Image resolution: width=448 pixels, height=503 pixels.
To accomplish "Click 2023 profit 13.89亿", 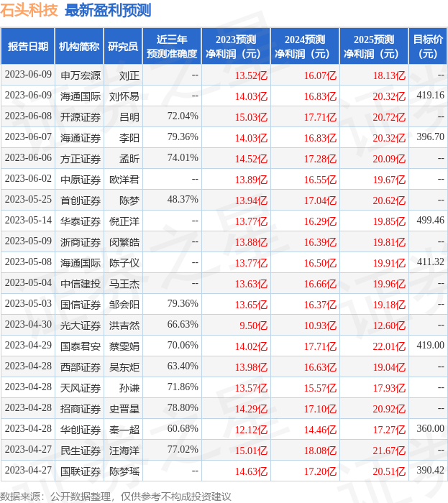I will [251, 180].
